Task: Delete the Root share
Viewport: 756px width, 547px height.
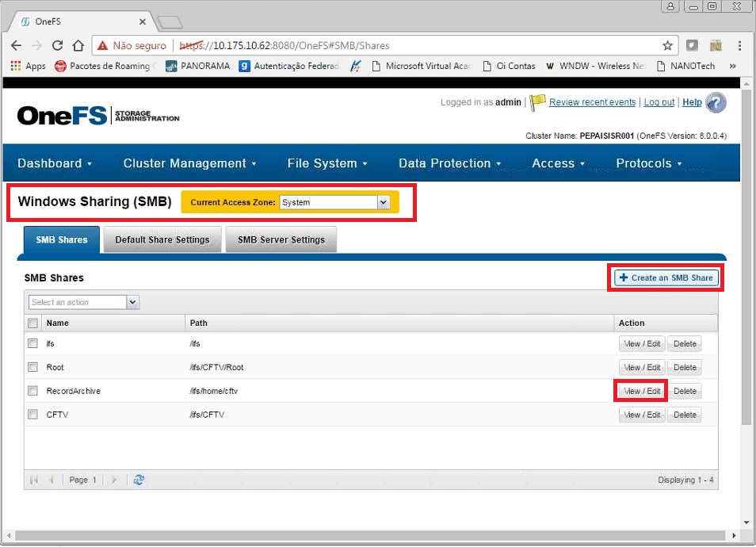Action: click(685, 367)
